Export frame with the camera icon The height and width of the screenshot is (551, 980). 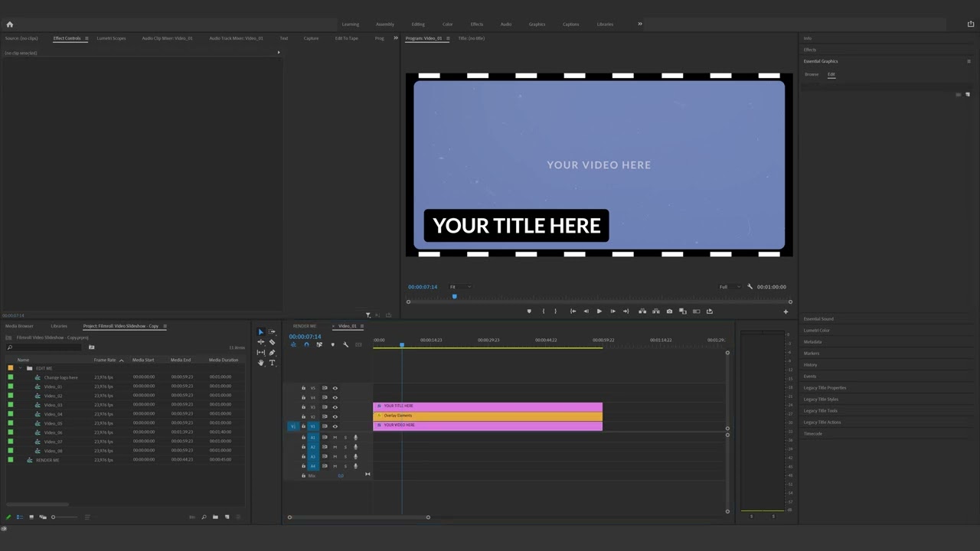669,311
